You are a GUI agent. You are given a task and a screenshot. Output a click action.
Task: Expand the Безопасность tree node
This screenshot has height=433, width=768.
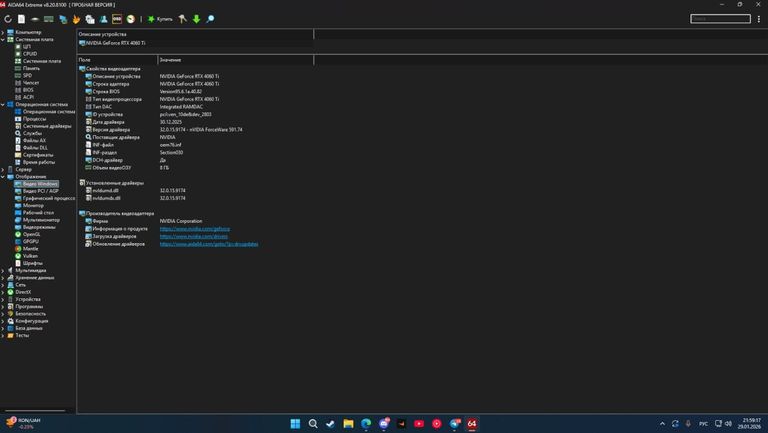point(3,313)
